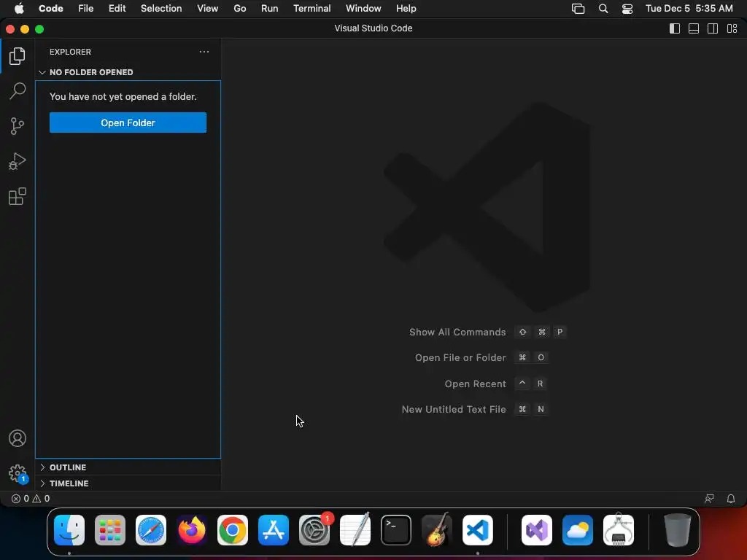Screen dimensions: 747x560
Task: Open Trash from the Dock
Action: pyautogui.click(x=677, y=530)
